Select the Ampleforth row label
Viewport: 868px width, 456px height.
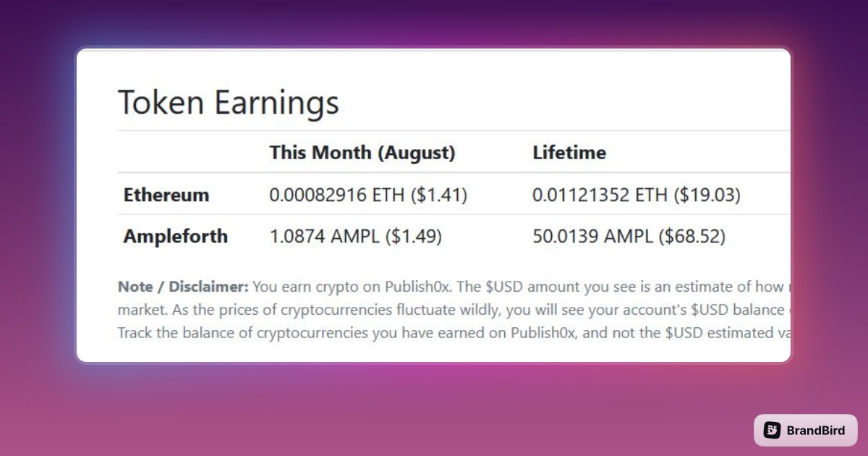(176, 236)
